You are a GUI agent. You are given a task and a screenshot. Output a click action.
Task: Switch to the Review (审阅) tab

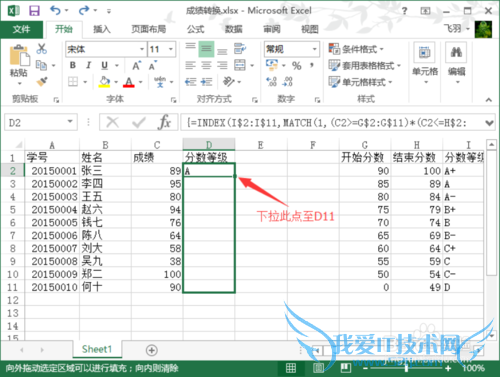pos(272,29)
